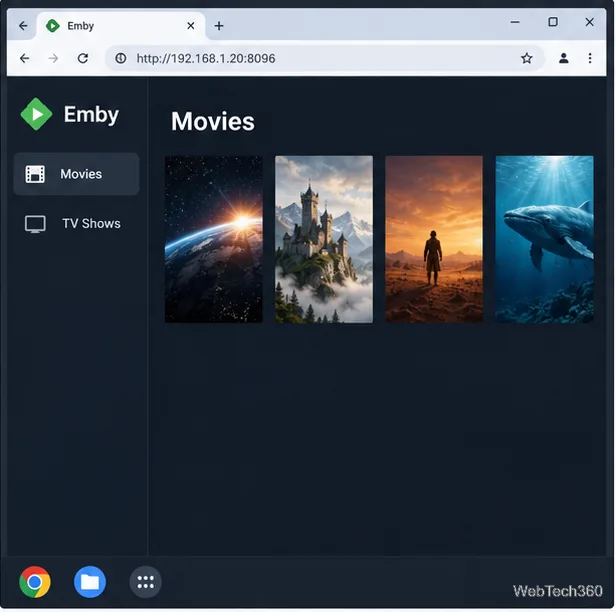Open the mountain castle movie poster
The height and width of the screenshot is (612, 616).
click(x=324, y=239)
